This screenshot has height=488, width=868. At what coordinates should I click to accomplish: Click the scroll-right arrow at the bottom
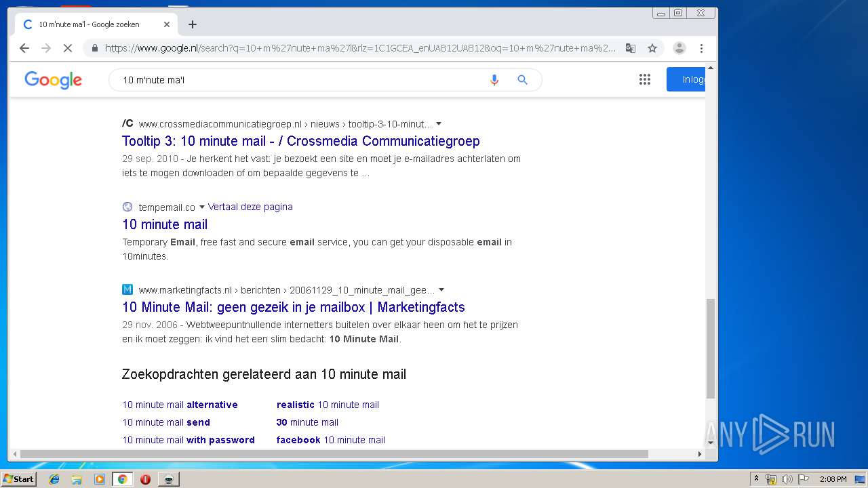tap(700, 454)
